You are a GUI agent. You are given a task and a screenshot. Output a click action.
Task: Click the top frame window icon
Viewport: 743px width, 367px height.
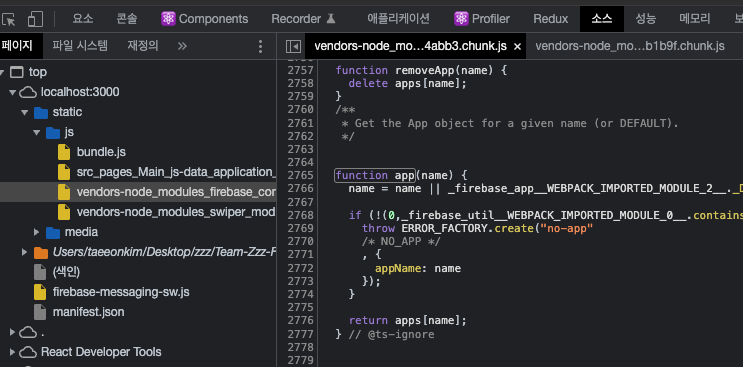pyautogui.click(x=17, y=72)
